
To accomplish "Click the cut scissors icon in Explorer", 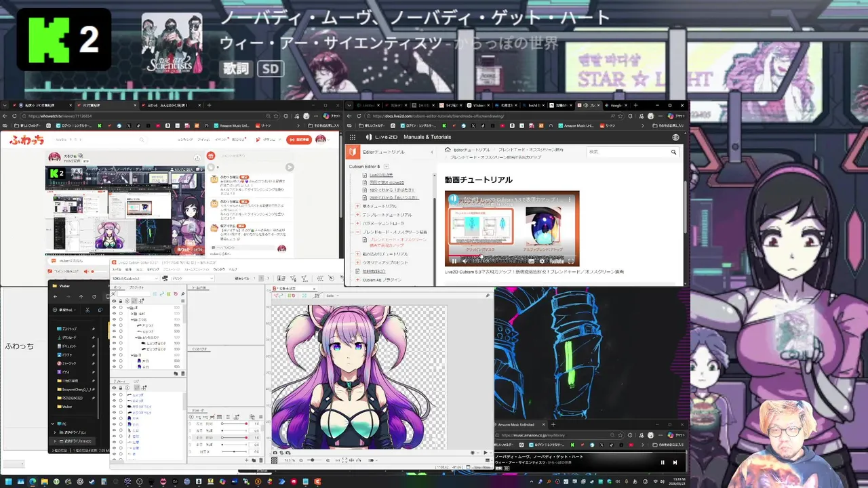I will tap(87, 310).
